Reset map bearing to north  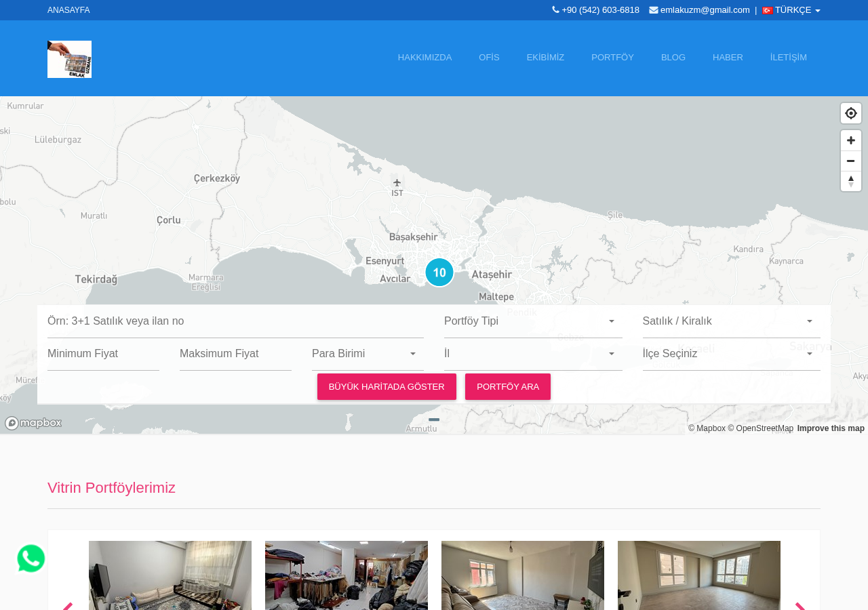851,181
